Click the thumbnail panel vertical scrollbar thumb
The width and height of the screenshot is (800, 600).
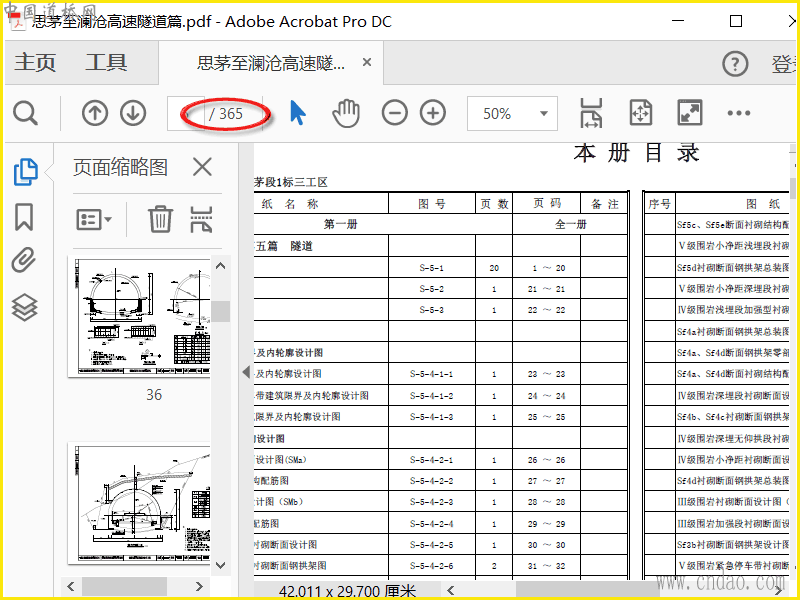click(x=221, y=311)
